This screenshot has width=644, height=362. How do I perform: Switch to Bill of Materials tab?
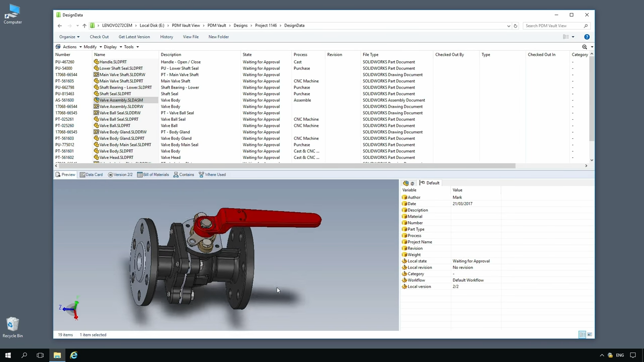[x=153, y=174]
